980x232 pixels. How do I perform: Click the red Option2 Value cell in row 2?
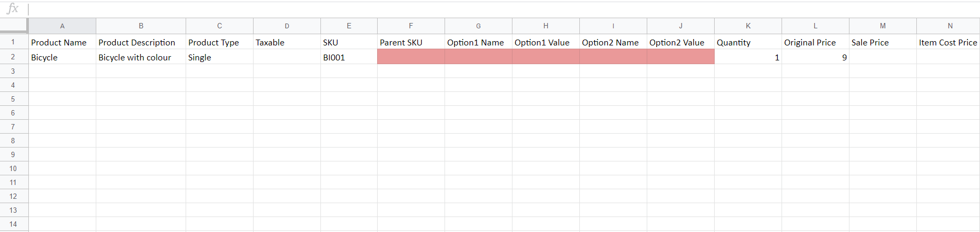click(x=680, y=57)
